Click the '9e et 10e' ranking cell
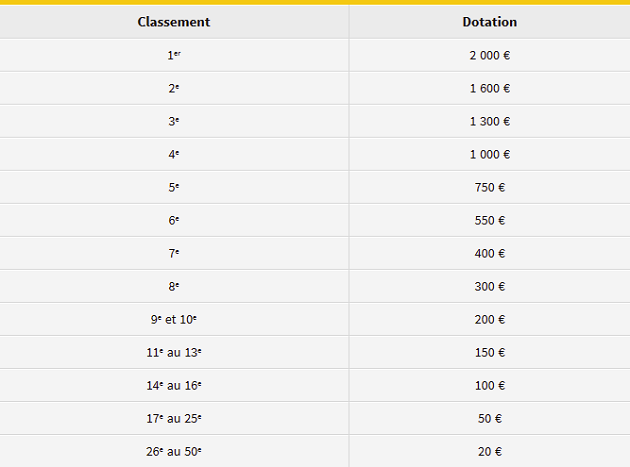 pos(174,319)
